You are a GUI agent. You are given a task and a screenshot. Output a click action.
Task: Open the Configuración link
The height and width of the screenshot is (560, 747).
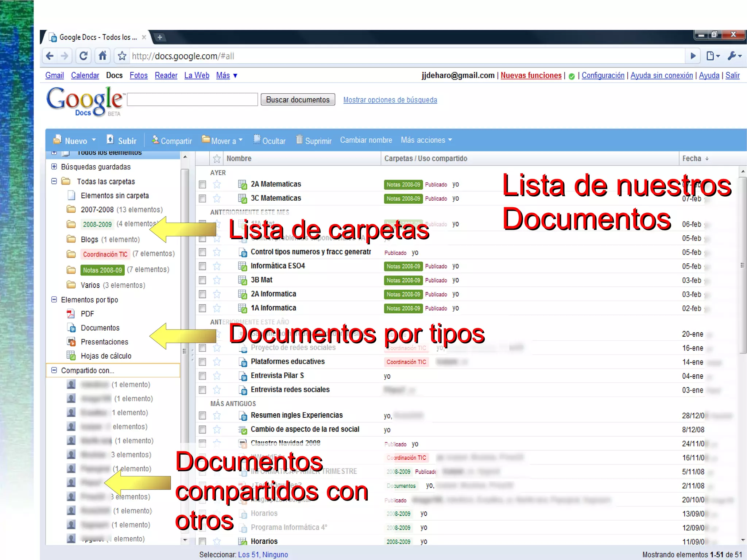coord(603,76)
